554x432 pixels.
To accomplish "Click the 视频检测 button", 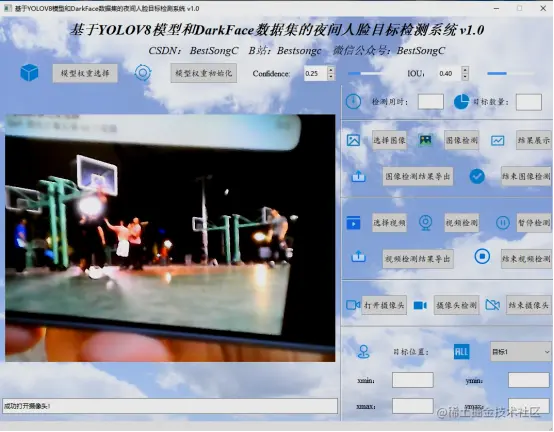I will pos(461,223).
